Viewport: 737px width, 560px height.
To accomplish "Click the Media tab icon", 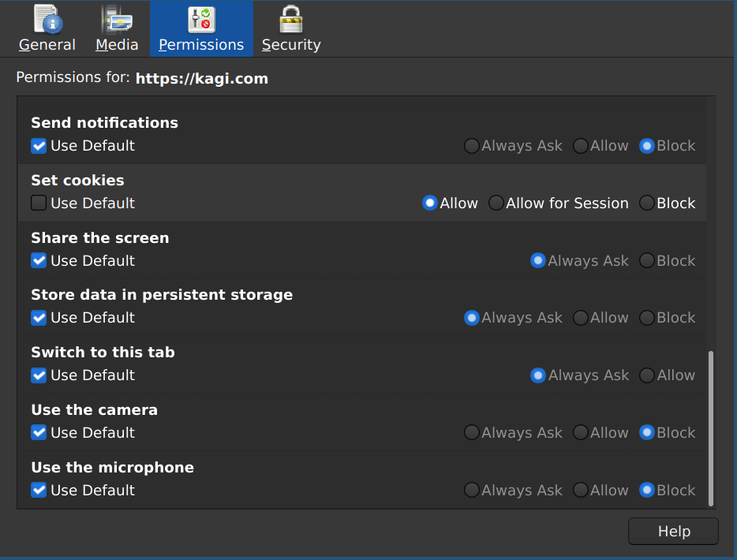I will (117, 19).
